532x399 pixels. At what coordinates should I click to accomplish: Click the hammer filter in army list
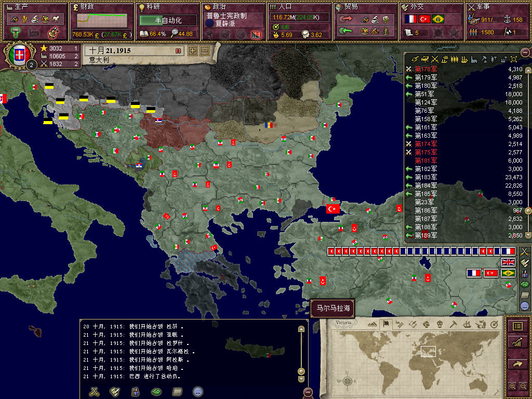484,59
